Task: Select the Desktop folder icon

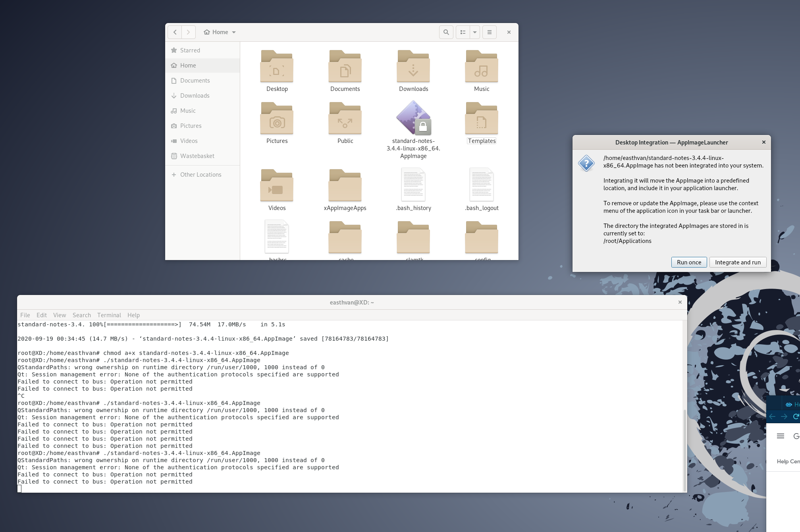Action: click(277, 66)
